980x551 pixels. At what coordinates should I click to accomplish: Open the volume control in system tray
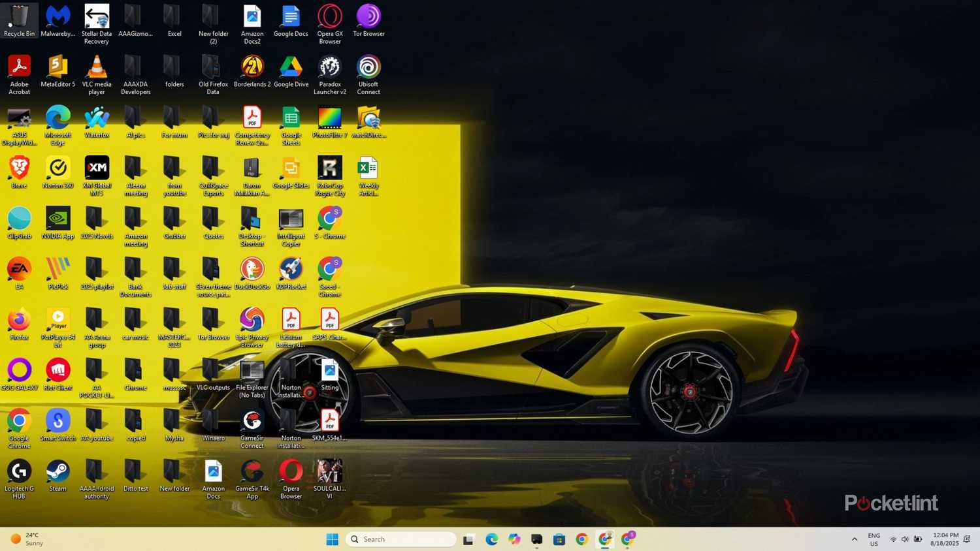coord(905,539)
